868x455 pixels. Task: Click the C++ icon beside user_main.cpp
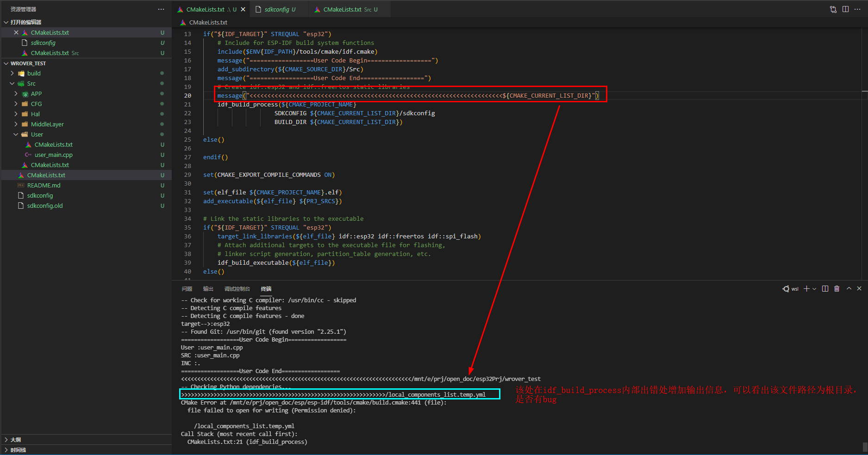tap(28, 155)
